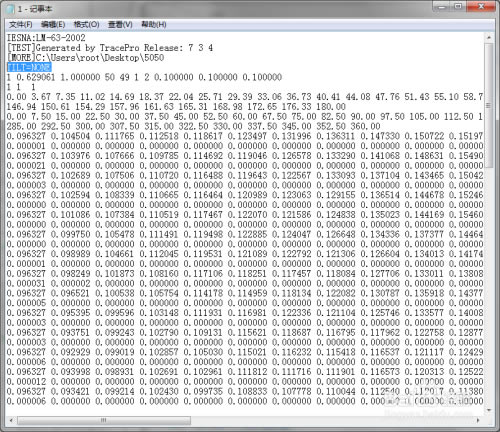Image resolution: width=500 pixels, height=432 pixels.
Task: Click the value 0.000012
Action: pos(26,382)
